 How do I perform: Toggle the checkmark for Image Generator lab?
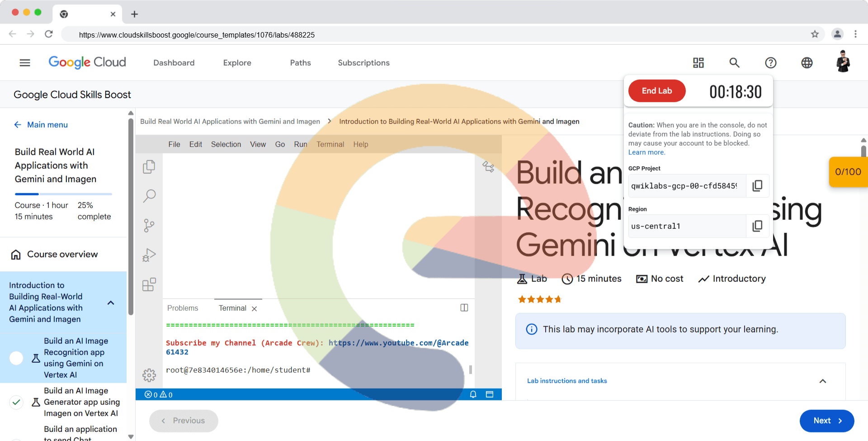pos(16,402)
